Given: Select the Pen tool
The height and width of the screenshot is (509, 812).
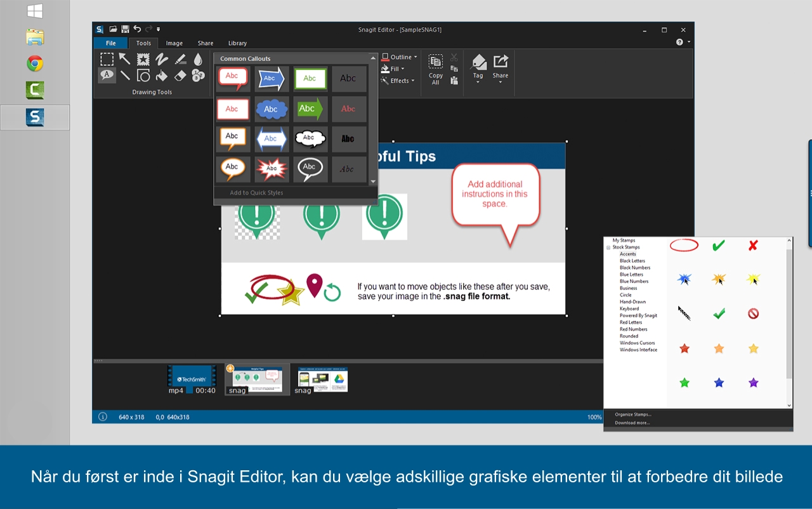Looking at the screenshot, I should (162, 58).
